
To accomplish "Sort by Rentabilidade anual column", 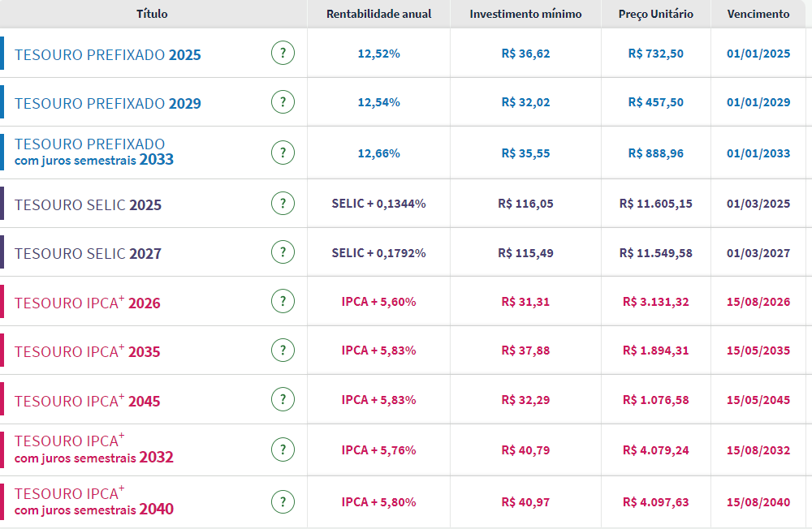I will click(378, 13).
